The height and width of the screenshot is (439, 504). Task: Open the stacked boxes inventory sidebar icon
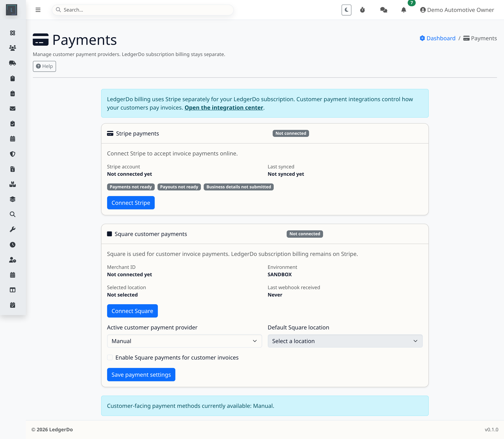coord(12,184)
